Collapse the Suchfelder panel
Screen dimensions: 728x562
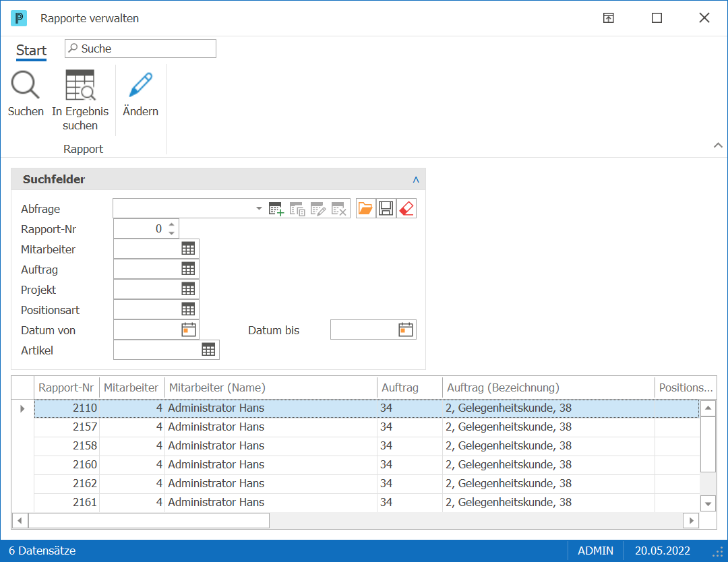click(416, 180)
